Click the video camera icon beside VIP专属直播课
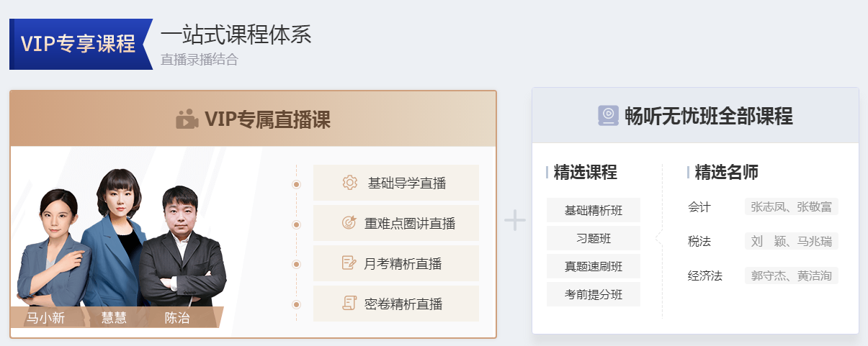 [x=187, y=119]
